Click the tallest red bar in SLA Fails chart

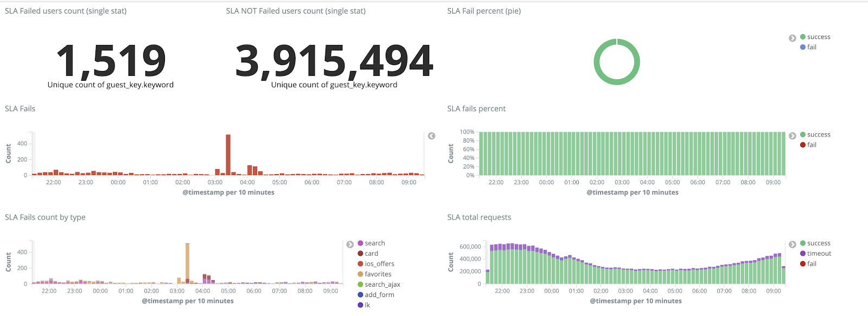pos(228,154)
